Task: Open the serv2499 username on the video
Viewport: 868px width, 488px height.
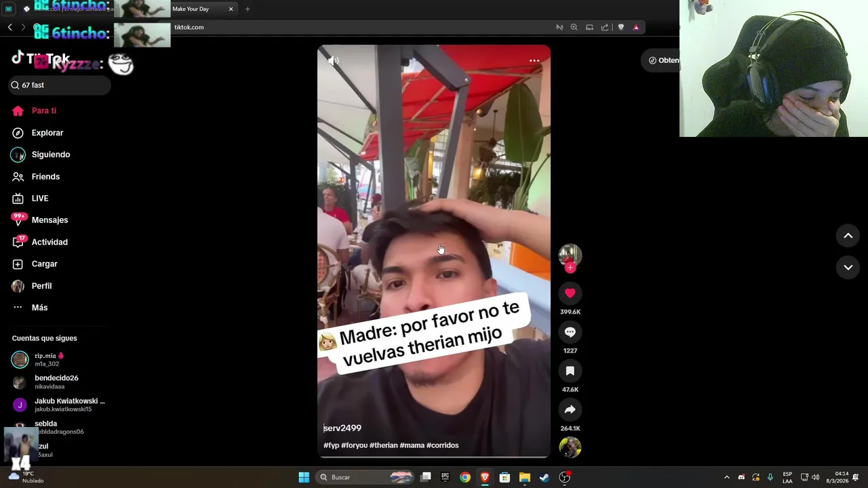Action: pyautogui.click(x=342, y=428)
